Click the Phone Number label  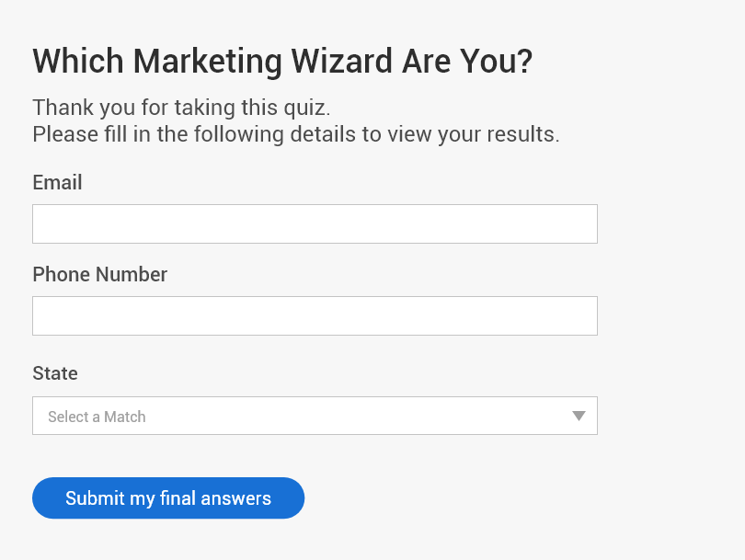pos(99,275)
